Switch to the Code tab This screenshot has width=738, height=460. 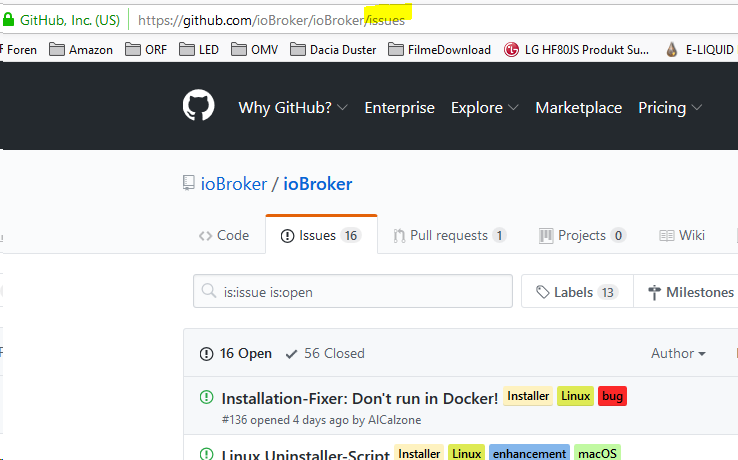pyautogui.click(x=224, y=235)
